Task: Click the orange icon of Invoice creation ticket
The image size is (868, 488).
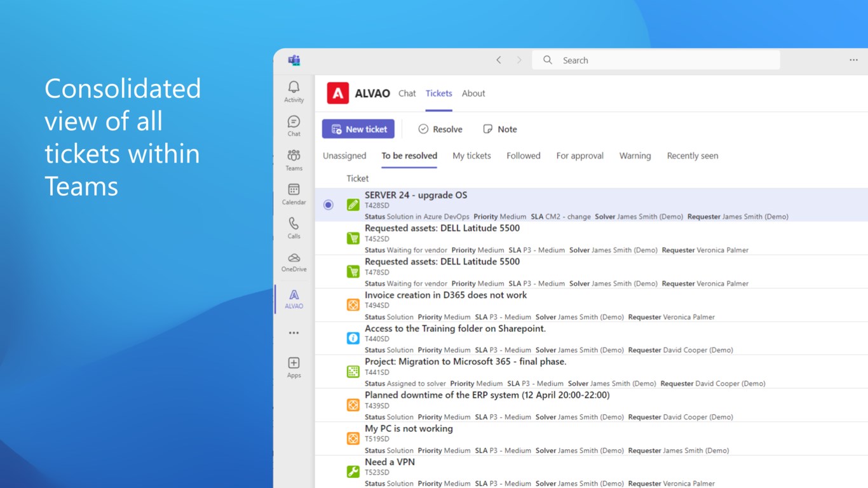Action: (x=353, y=305)
